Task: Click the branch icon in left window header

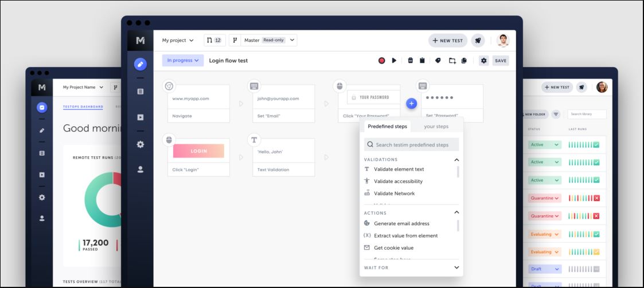Action: [115, 88]
